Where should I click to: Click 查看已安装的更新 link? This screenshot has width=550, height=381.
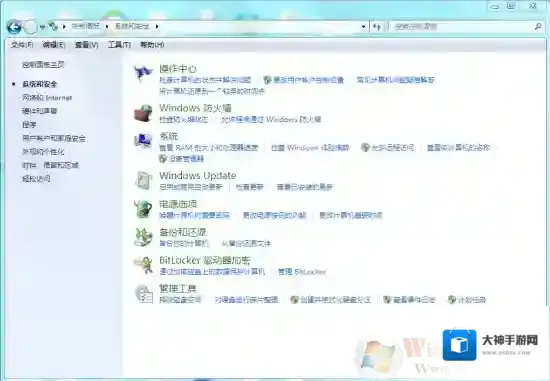305,187
